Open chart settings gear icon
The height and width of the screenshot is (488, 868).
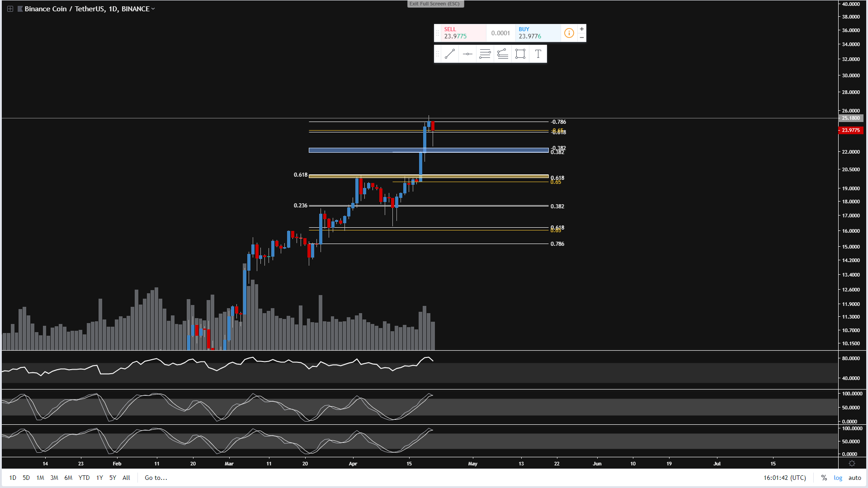852,464
